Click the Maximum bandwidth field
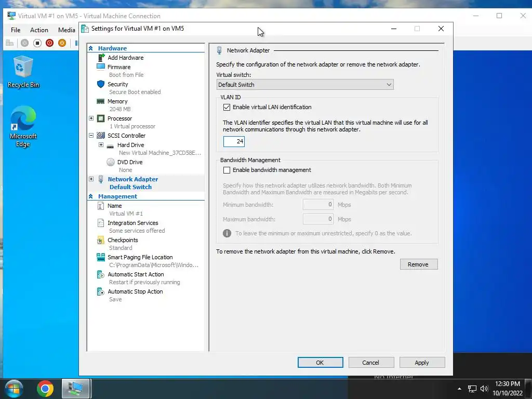 click(318, 219)
